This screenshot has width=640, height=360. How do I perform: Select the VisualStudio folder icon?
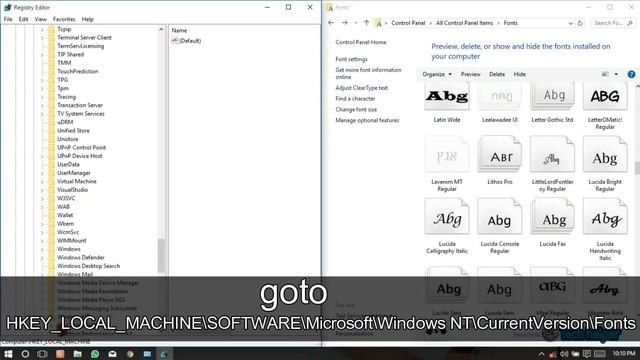coord(51,190)
